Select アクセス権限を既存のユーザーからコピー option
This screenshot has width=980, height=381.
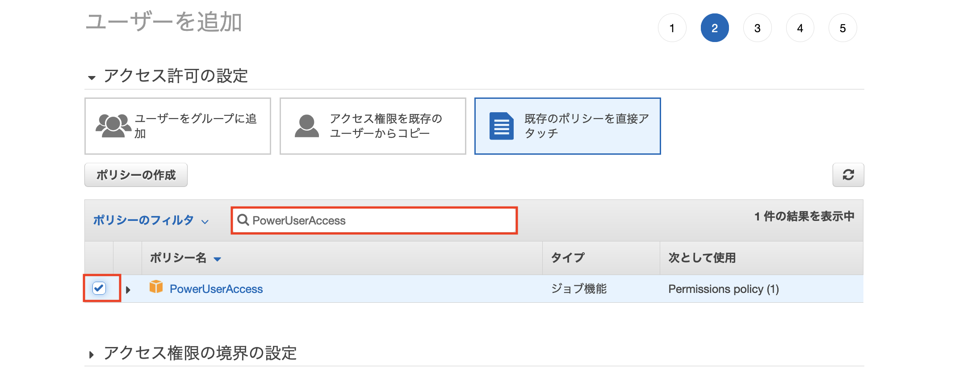pyautogui.click(x=373, y=126)
